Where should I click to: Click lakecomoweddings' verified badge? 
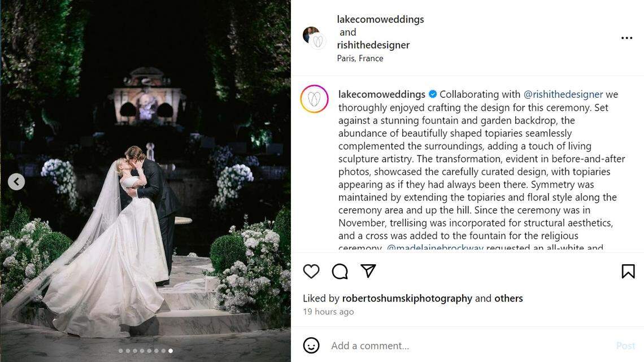click(x=432, y=94)
